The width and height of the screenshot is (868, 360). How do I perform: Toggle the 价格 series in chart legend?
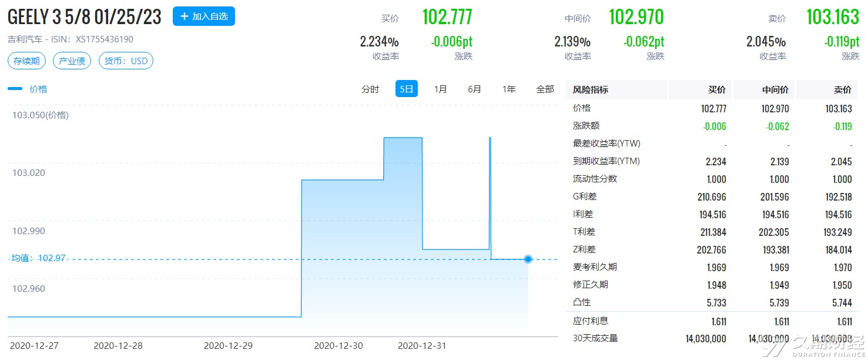pos(28,89)
